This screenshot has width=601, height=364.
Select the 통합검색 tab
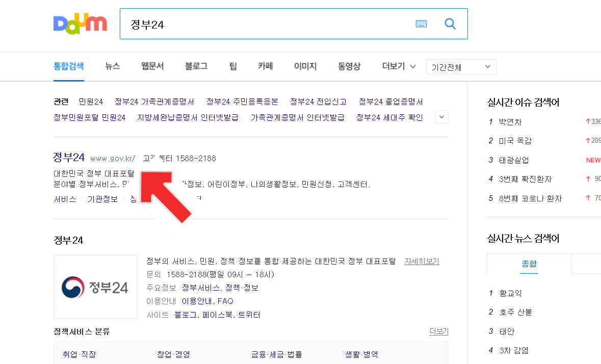(x=69, y=66)
